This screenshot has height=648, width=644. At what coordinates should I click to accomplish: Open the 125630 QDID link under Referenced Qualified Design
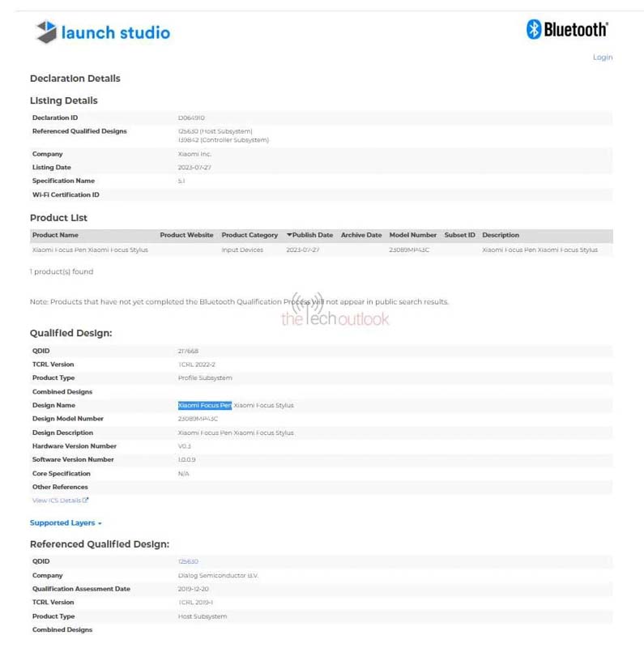click(x=188, y=561)
